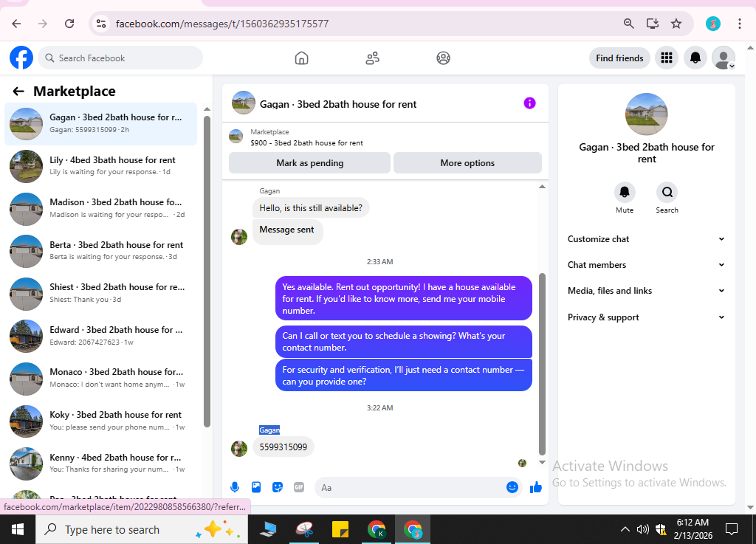Bookmark this page with the star icon
Viewport: 756px width, 544px height.
676,24
